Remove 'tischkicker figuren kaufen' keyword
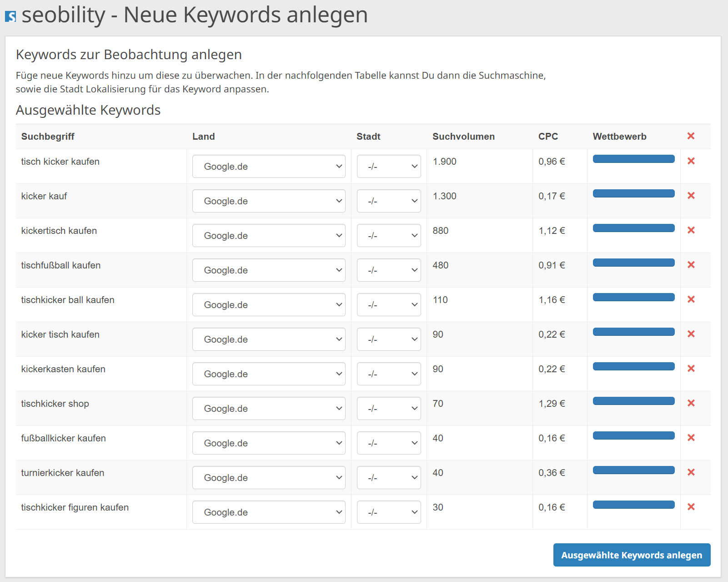Screen dimensions: 728x582 (691, 507)
